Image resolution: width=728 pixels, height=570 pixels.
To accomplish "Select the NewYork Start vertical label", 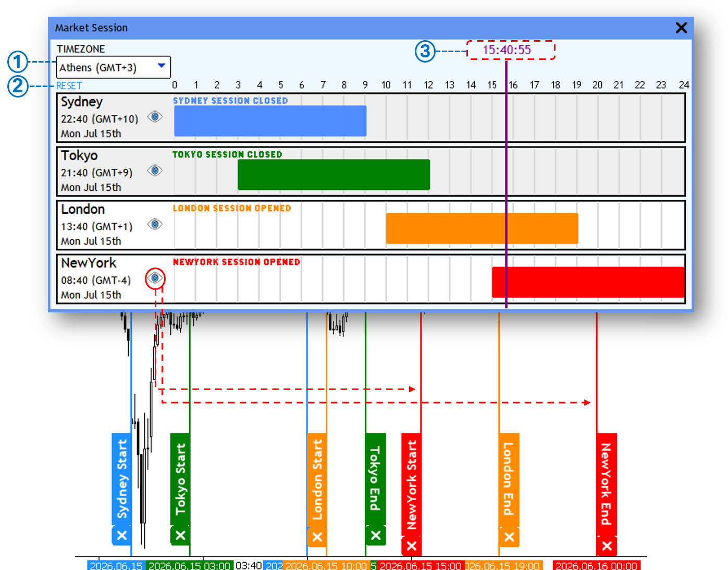I will [411, 484].
